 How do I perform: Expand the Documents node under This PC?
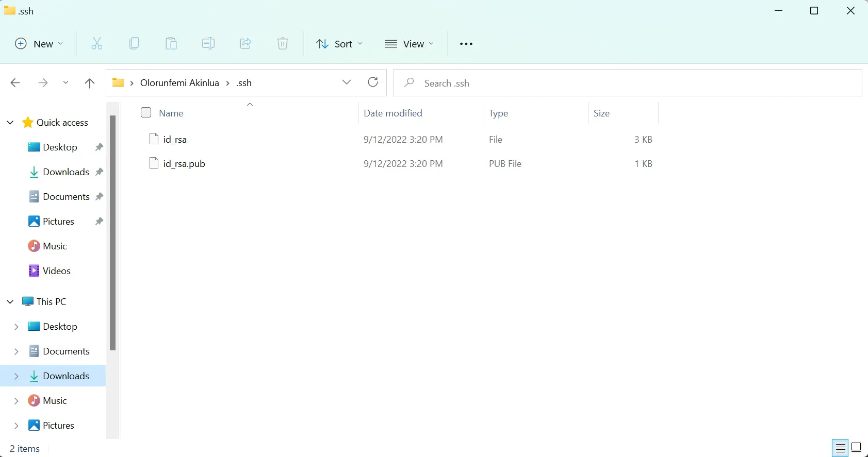click(x=16, y=351)
